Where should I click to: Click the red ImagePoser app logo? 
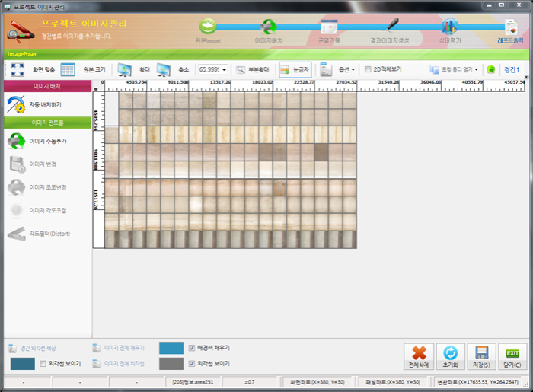point(21,32)
